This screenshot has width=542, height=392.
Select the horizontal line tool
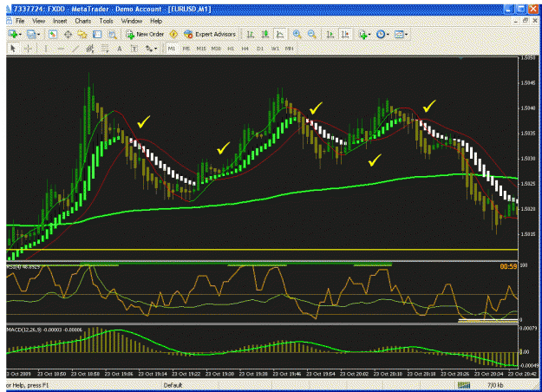[x=61, y=49]
